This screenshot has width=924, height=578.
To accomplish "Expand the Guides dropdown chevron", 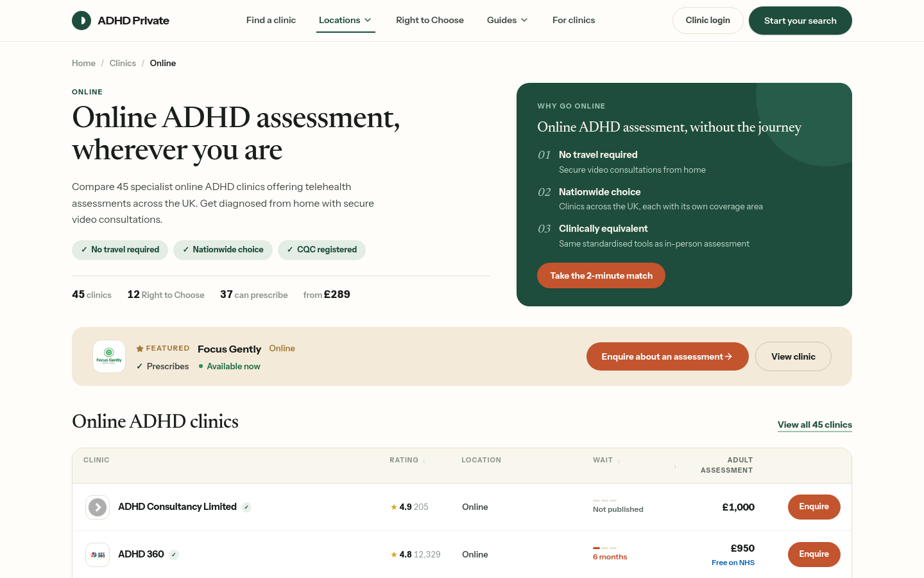I will click(524, 21).
